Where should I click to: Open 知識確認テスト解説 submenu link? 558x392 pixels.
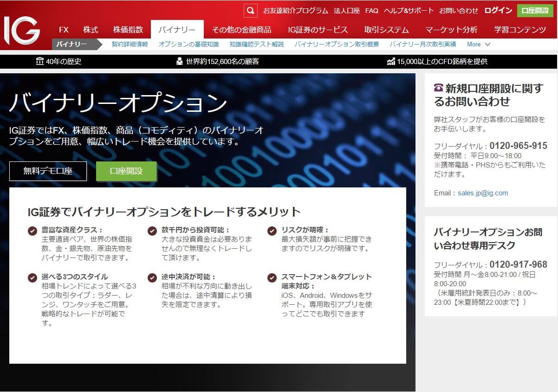pos(257,44)
